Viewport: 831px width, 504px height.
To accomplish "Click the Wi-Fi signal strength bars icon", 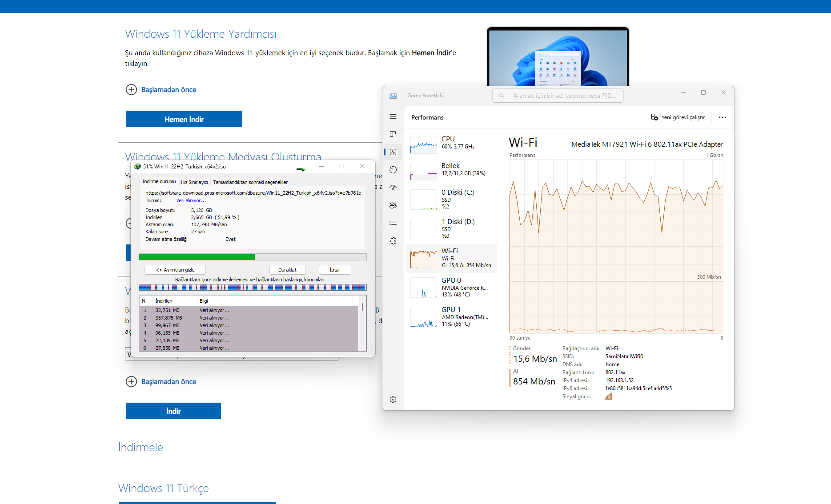I will 608,396.
